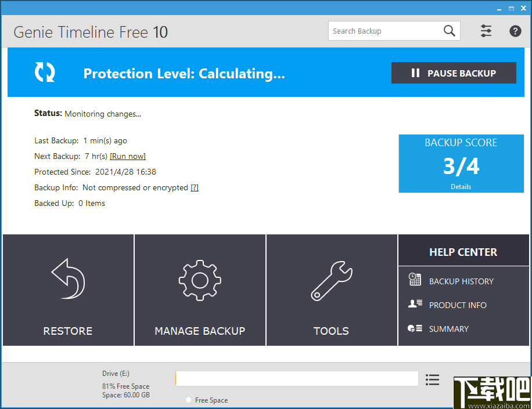
Task: Open PRODUCT INFO menu entry
Action: [x=458, y=305]
